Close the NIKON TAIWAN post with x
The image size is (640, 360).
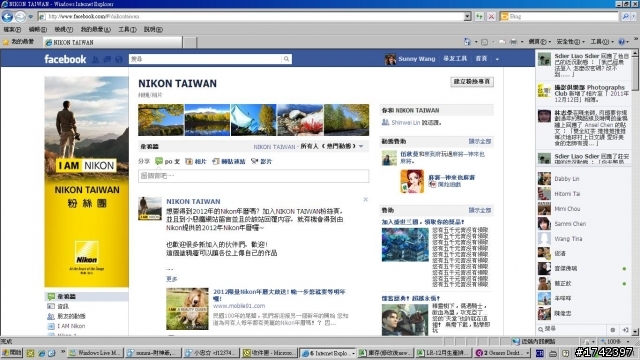click(x=365, y=200)
